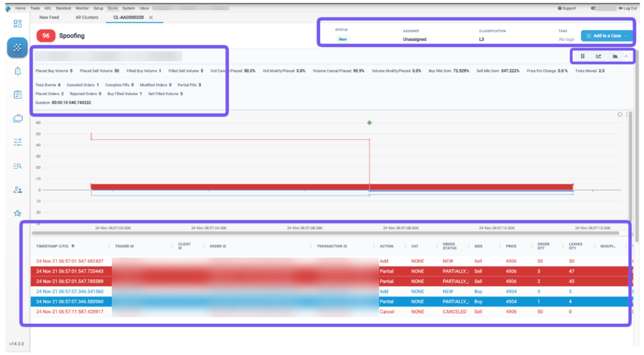This screenshot has width=644, height=355.
Task: Switch to the area chart view icon
Action: coord(615,56)
